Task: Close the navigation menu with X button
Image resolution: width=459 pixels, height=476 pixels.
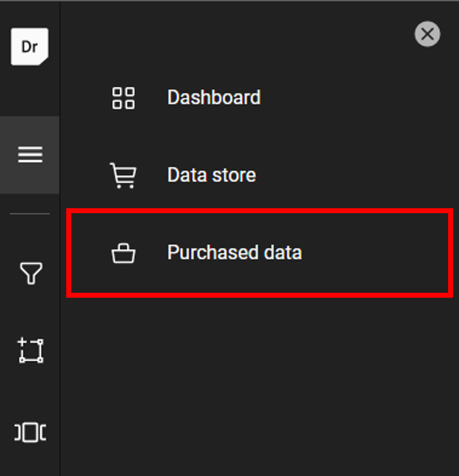Action: [427, 34]
